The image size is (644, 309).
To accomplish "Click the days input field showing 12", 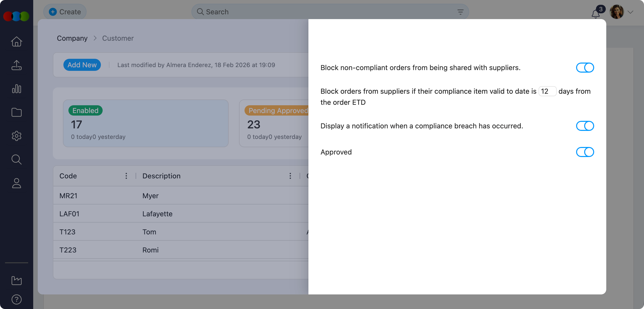I will point(547,91).
